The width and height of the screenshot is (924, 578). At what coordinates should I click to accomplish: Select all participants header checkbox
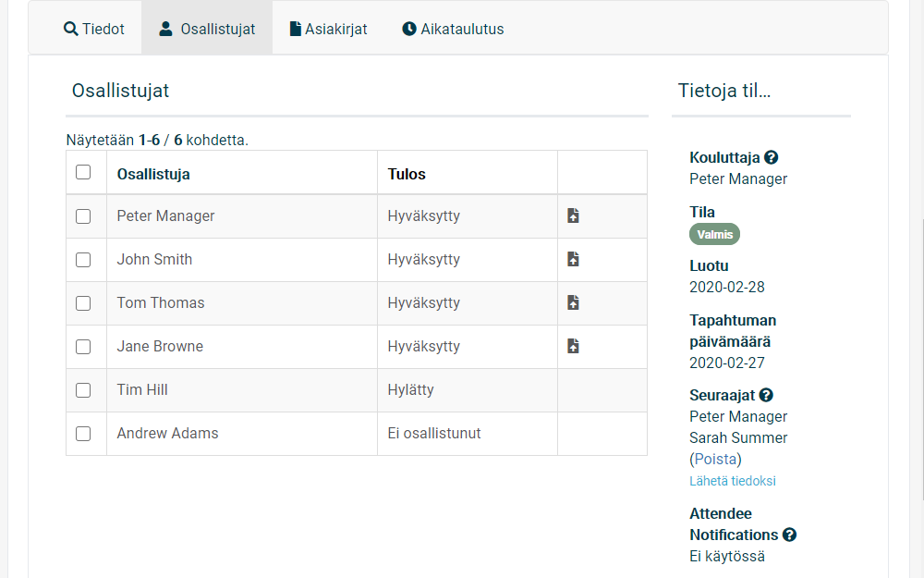point(83,172)
